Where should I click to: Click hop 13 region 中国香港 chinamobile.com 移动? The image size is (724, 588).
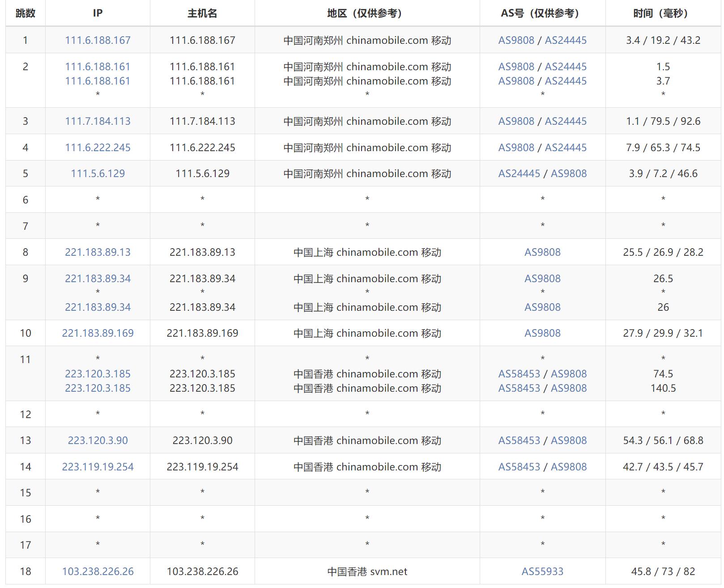point(367,440)
